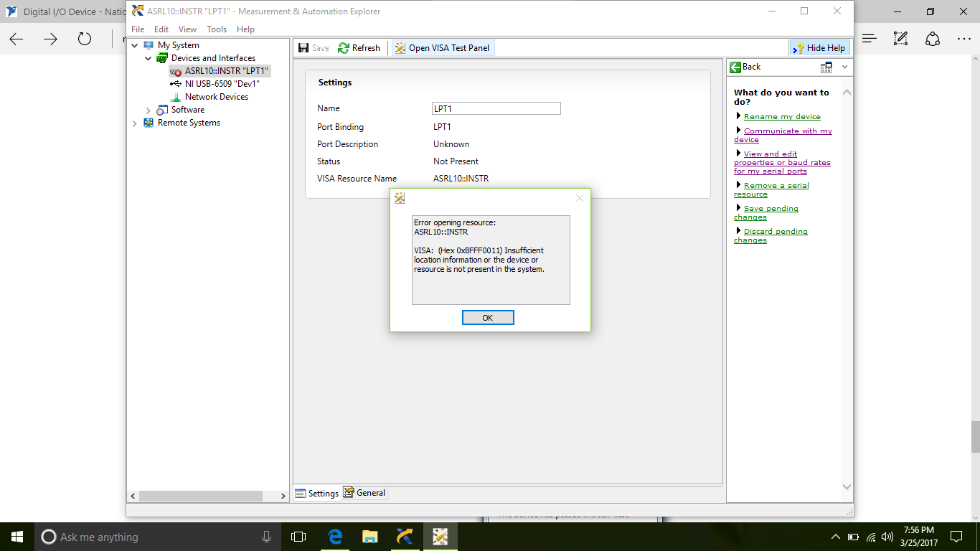Click the Software node icon
Viewport: 980px width, 551px height.
coord(162,110)
